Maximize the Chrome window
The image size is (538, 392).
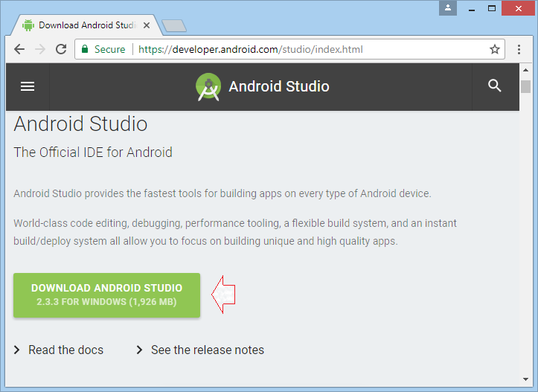492,9
